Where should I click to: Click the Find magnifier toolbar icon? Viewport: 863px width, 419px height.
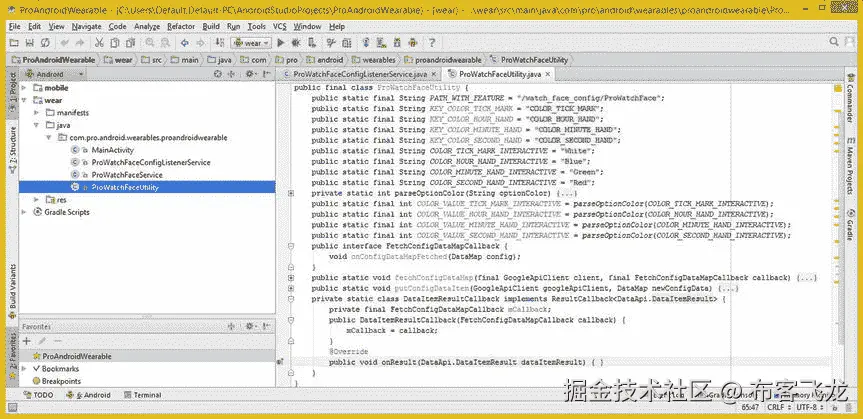pos(150,42)
